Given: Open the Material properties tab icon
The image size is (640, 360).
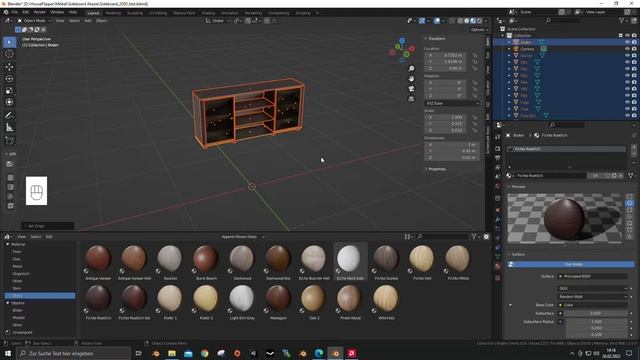Looking at the screenshot, I should [498, 266].
